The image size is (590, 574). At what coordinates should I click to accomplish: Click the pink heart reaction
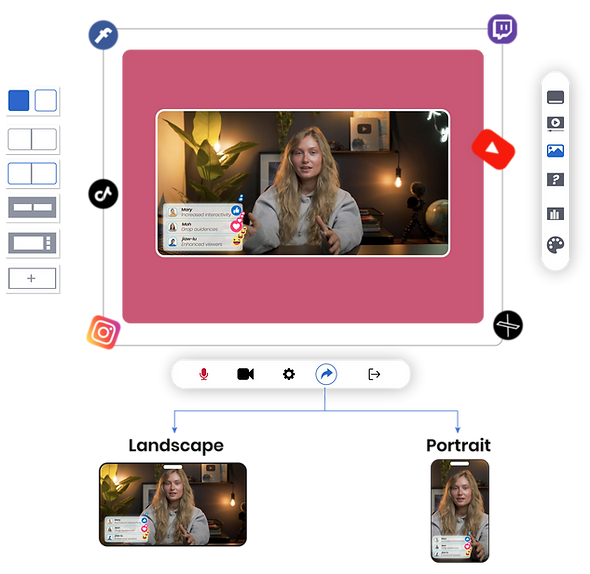(236, 226)
